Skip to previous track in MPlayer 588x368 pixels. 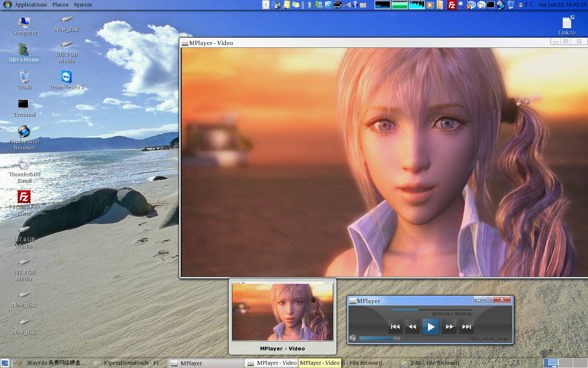tap(395, 327)
